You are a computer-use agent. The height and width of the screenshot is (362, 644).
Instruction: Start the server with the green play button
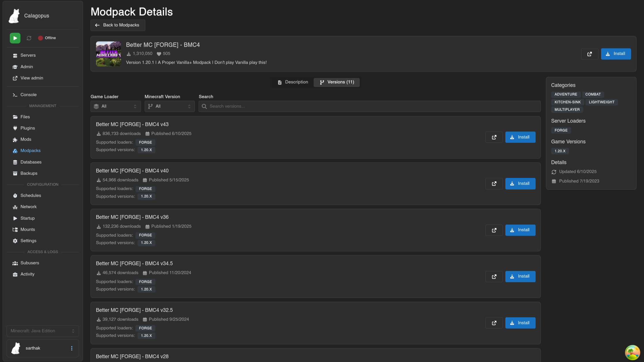click(x=15, y=38)
